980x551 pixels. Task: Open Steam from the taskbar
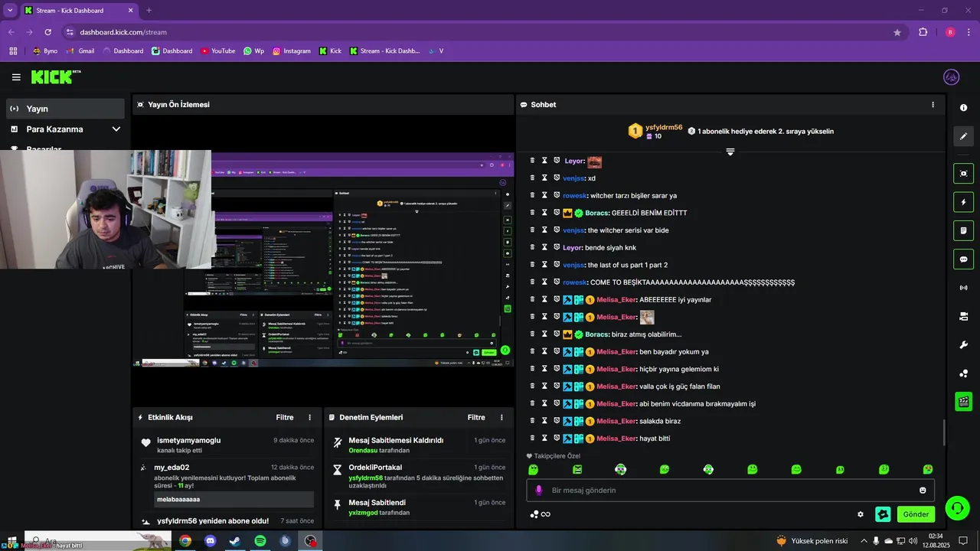(x=235, y=541)
